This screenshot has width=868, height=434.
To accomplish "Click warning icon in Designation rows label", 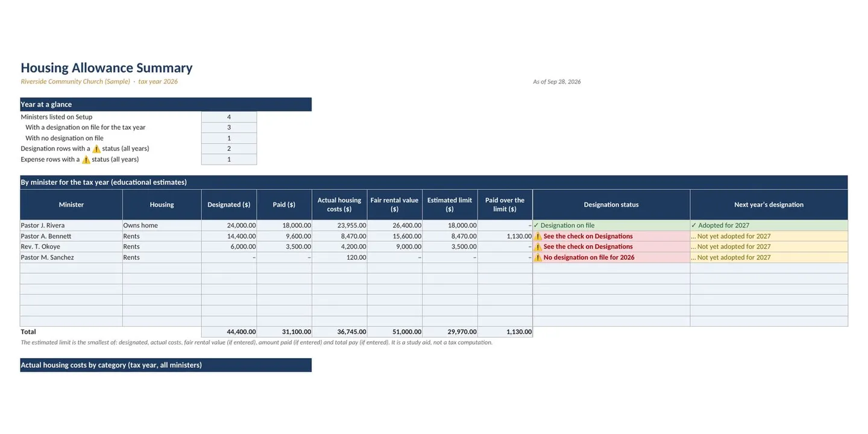I will 96,149.
